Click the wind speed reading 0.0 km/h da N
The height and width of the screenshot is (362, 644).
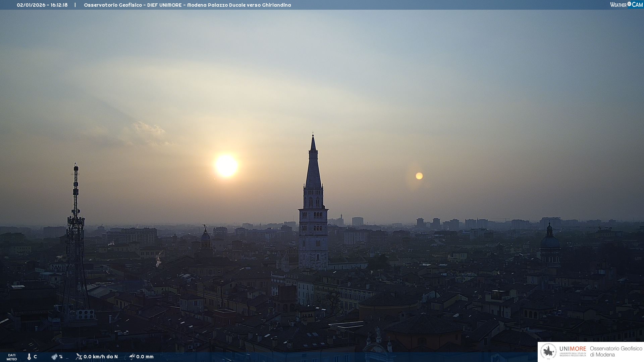(101, 357)
